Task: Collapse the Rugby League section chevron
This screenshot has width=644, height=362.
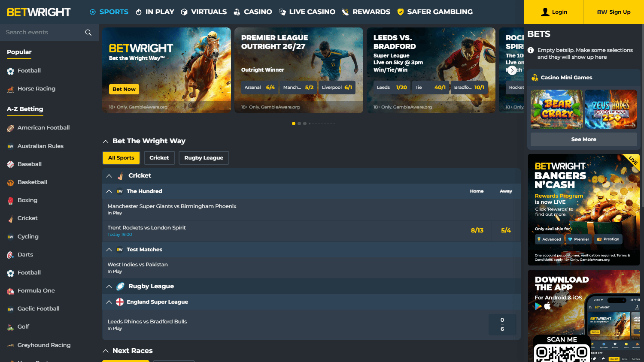Action: [x=109, y=287]
